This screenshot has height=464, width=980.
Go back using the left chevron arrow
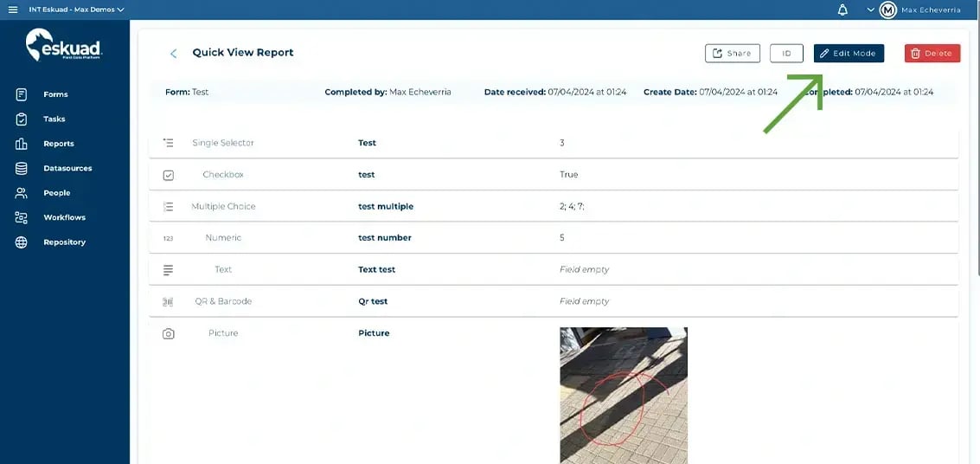point(173,54)
